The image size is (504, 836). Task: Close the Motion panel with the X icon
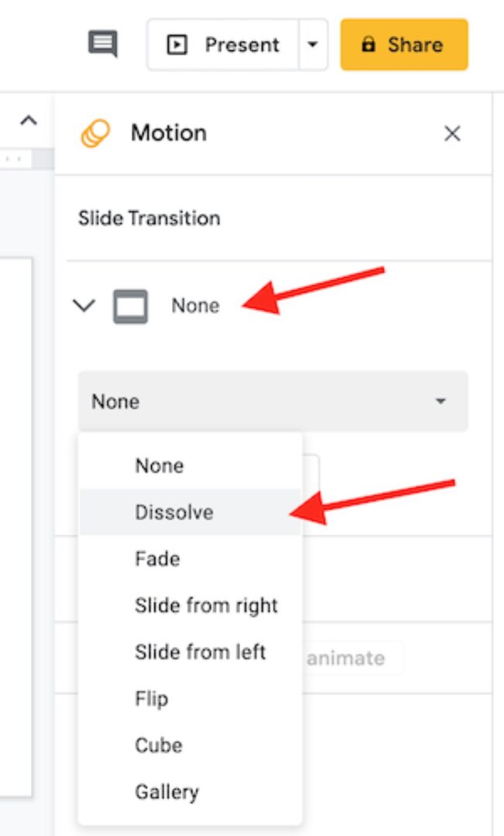tap(452, 133)
